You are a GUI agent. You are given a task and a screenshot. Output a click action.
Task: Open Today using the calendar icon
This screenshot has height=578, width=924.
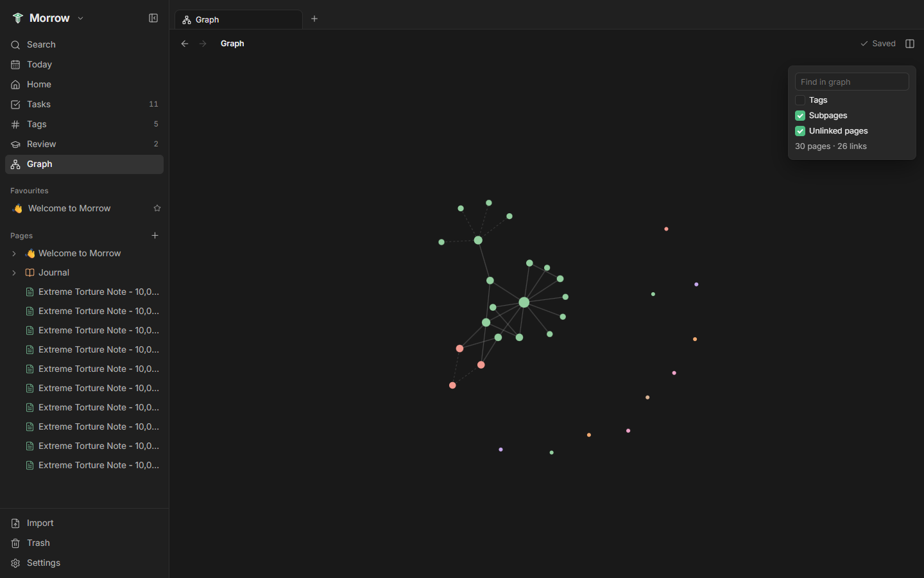15,65
